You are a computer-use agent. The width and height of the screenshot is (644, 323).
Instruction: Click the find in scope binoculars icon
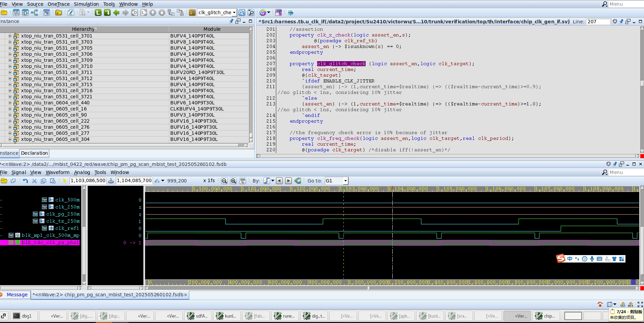251,13
